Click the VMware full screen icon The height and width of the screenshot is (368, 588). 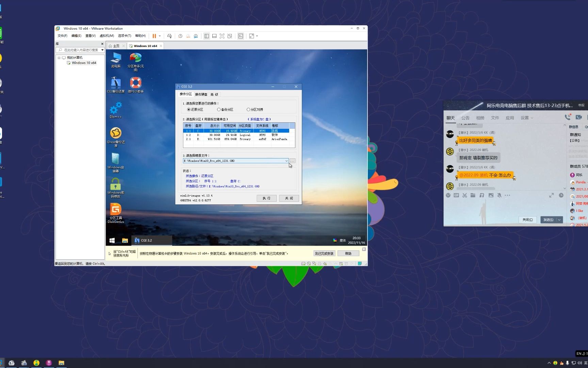pos(222,36)
